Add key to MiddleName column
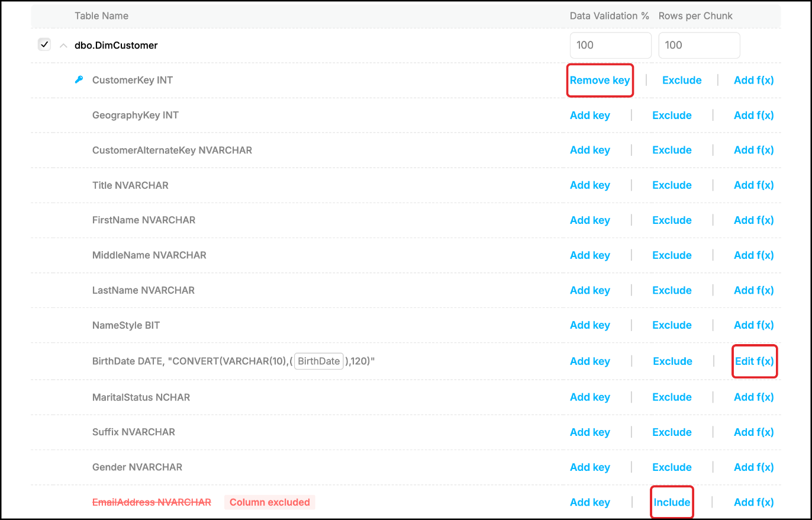This screenshot has width=812, height=520. click(x=590, y=255)
